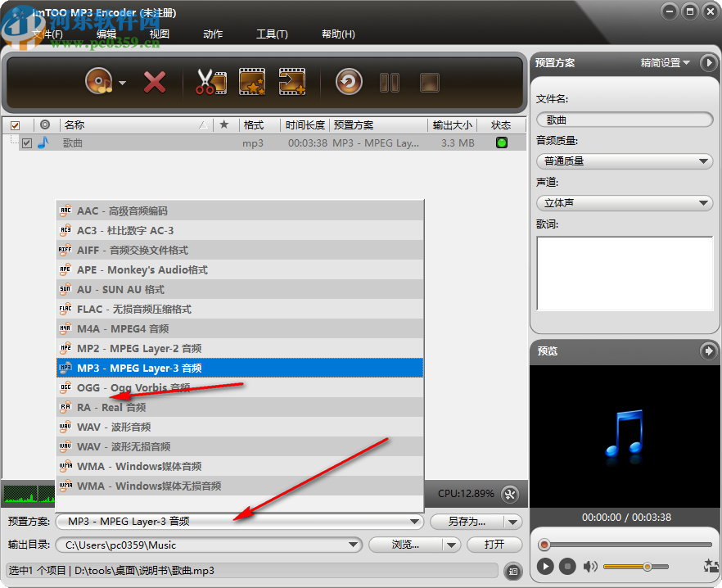Open the 音频质量 quality dropdown
Viewport: 722px width, 588px height.
[625, 161]
